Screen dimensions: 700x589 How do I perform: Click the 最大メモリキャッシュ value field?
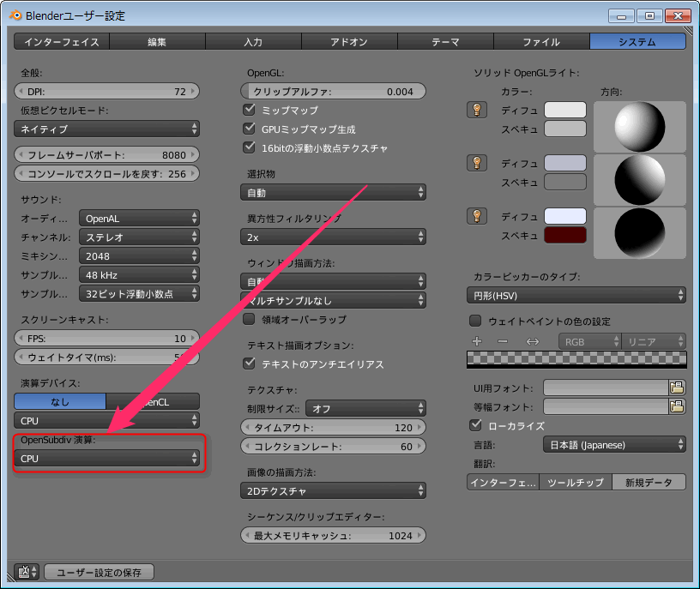[x=333, y=535]
